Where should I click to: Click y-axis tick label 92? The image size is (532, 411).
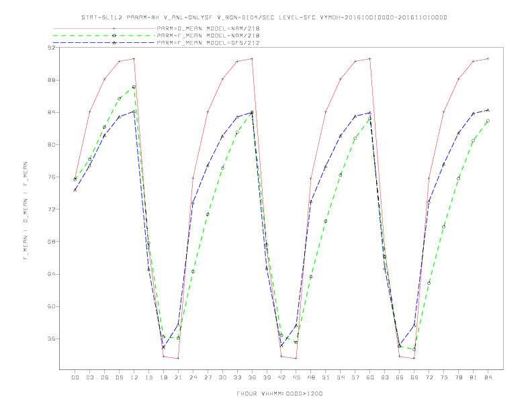pos(51,48)
